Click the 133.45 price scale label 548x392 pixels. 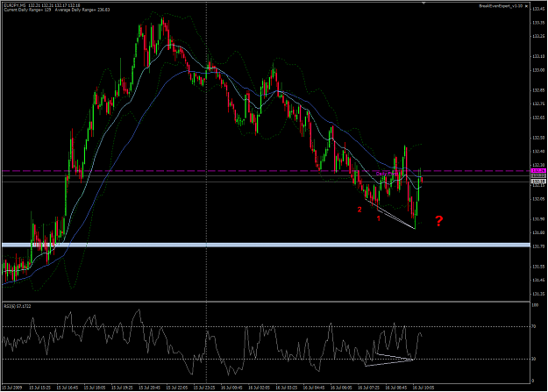coord(537,9)
